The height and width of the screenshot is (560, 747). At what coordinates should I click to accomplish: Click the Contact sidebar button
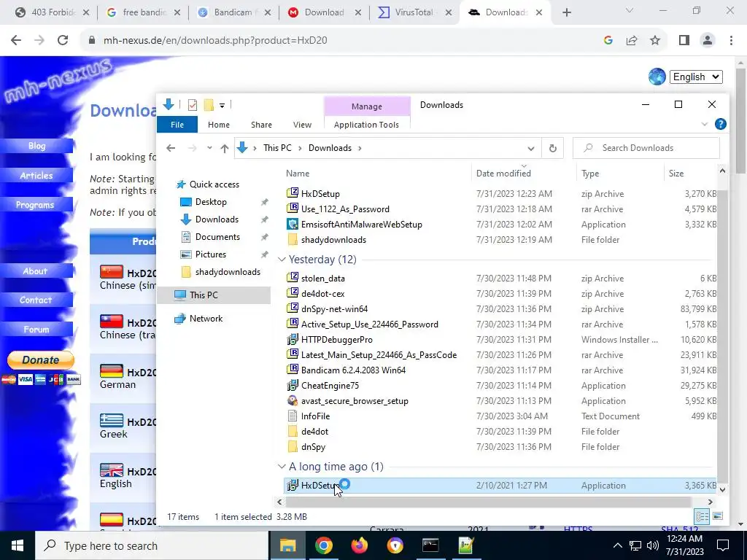[x=36, y=300]
